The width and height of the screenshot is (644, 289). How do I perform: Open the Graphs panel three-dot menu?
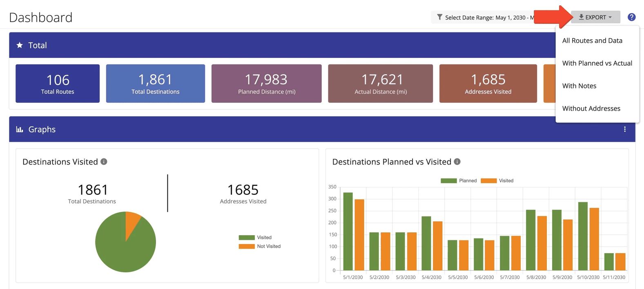(625, 129)
